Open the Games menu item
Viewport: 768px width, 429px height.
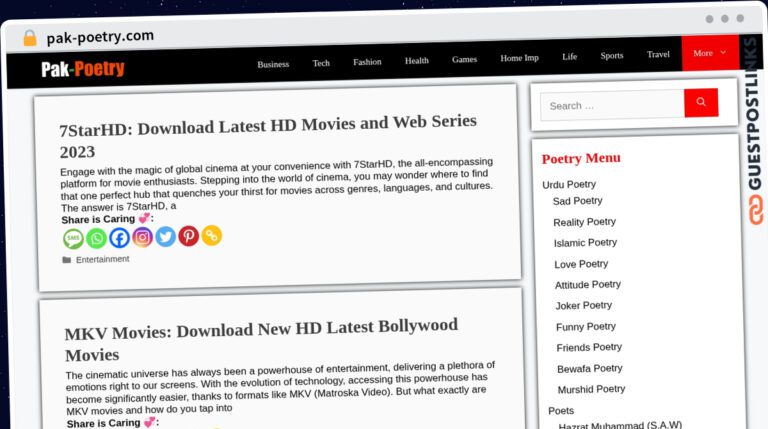(x=464, y=59)
